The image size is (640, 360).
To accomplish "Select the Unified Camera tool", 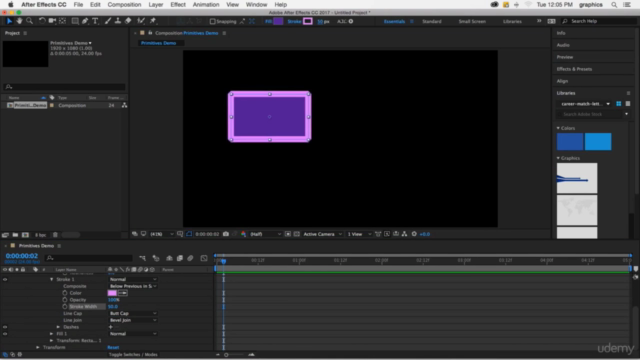I will tap(52, 21).
